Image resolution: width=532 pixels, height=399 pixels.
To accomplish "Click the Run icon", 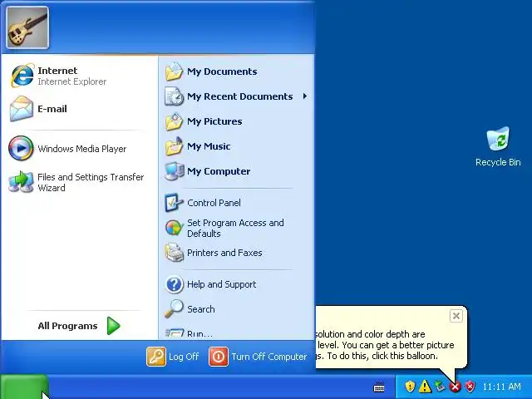I will coord(175,332).
